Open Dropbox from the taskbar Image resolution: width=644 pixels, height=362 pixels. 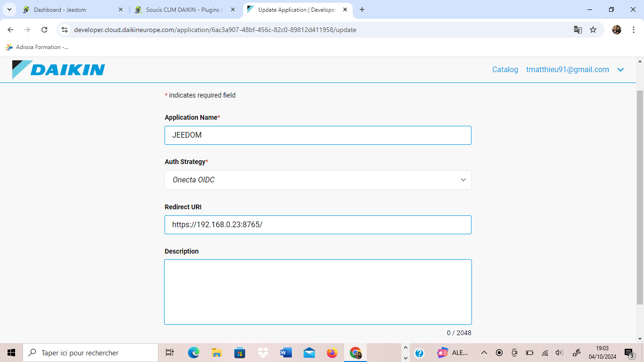pos(263,353)
